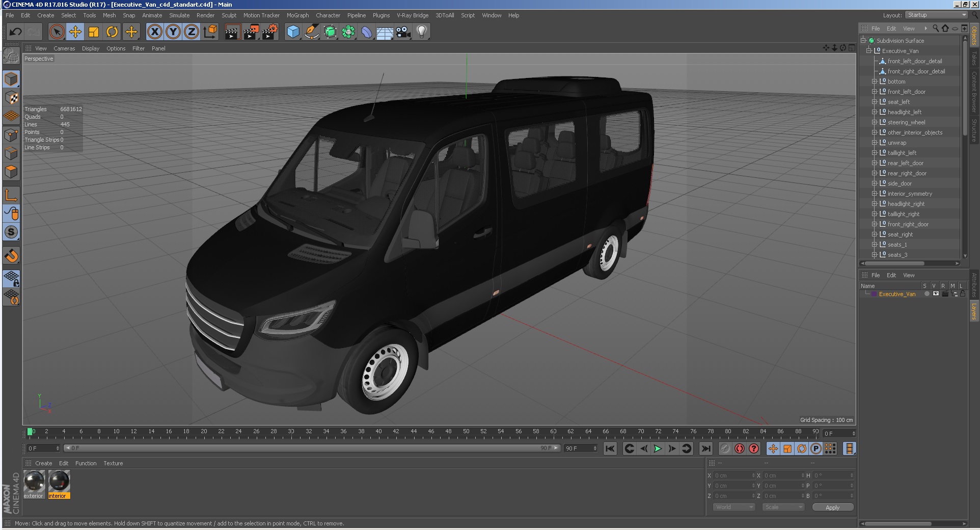Switch to Texture mode in left sidebar
This screenshot has width=980, height=530.
tap(11, 97)
